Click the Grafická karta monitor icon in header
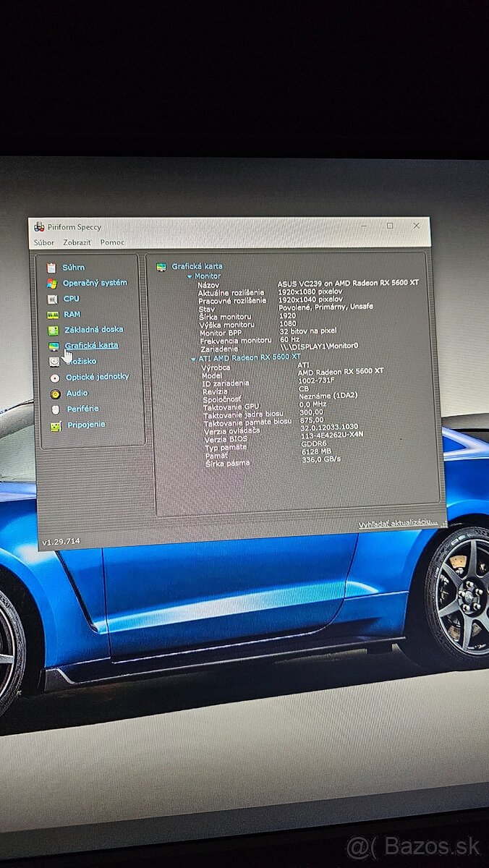489x868 pixels. (x=161, y=267)
